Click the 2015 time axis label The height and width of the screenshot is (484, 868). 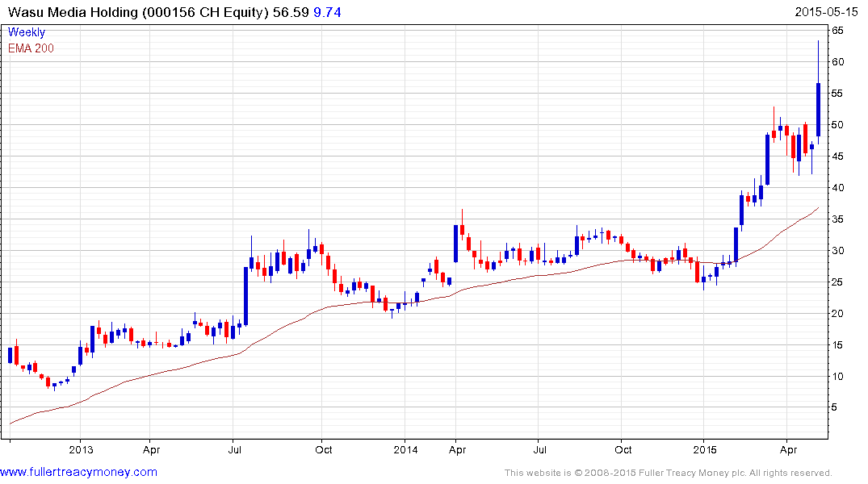click(x=705, y=449)
